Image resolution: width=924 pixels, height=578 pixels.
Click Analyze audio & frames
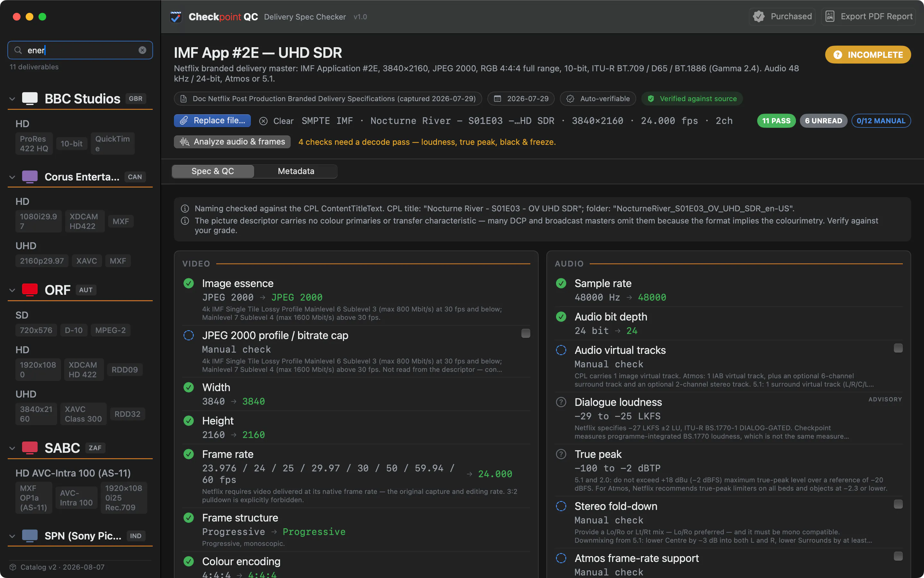click(232, 142)
